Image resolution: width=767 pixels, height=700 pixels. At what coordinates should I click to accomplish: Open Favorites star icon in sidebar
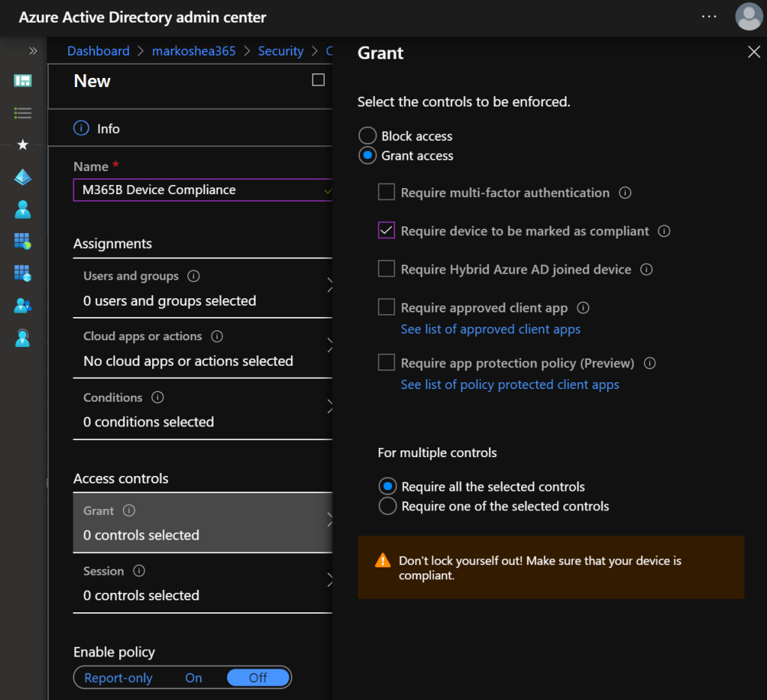[22, 145]
